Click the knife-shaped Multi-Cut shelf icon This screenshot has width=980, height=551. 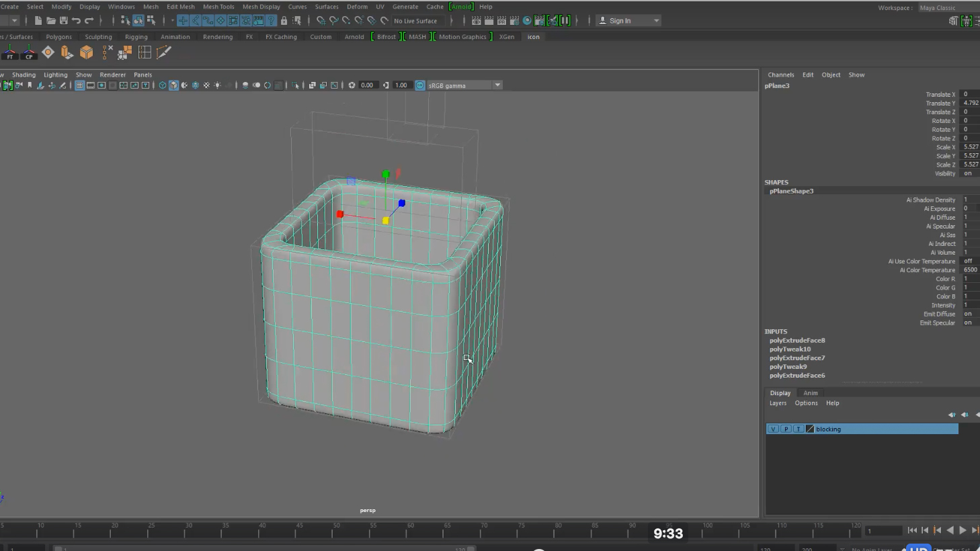163,52
